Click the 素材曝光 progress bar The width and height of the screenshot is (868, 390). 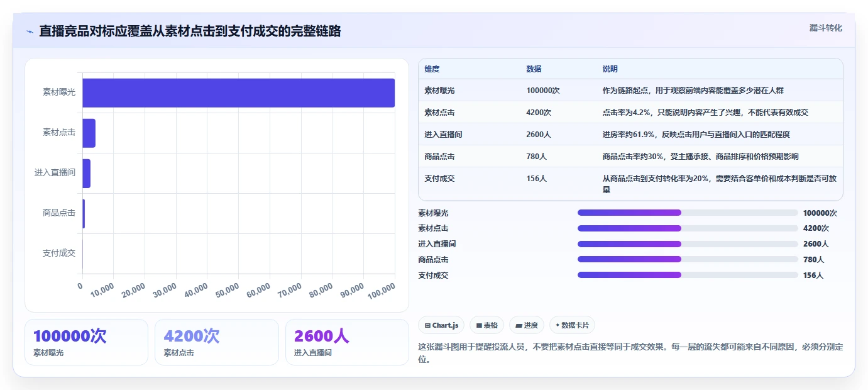pos(688,213)
